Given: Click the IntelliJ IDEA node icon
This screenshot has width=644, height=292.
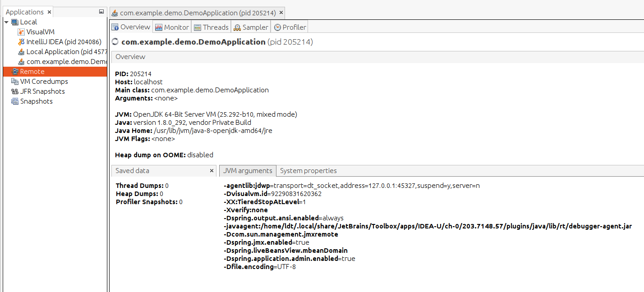Looking at the screenshot, I should coord(21,42).
